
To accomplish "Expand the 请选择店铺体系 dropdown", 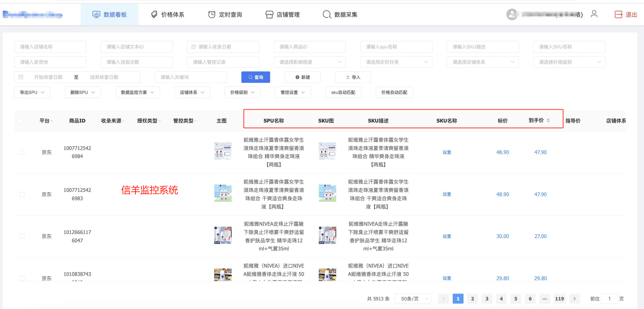I will coord(483,62).
